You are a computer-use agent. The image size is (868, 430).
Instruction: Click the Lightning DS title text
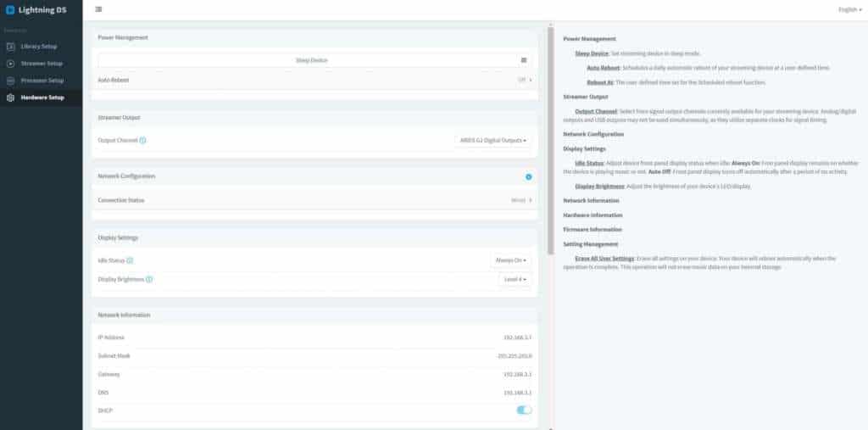click(42, 9)
